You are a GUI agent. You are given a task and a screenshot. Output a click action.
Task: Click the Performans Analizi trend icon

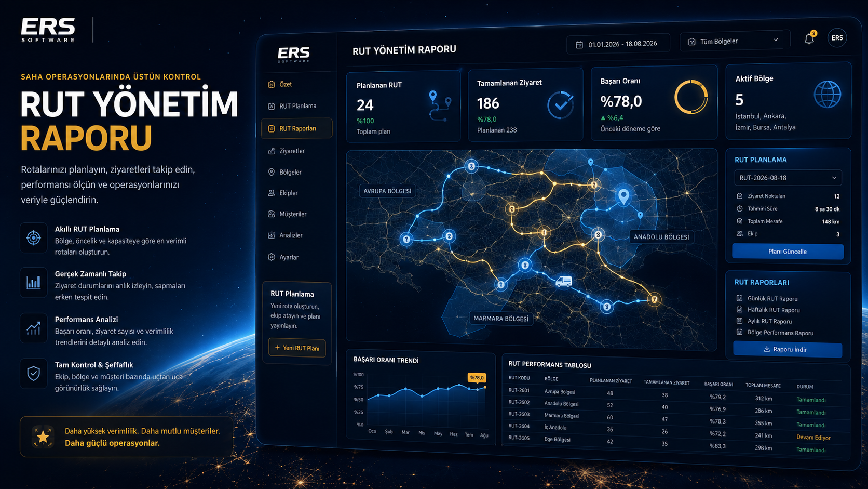tap(34, 328)
